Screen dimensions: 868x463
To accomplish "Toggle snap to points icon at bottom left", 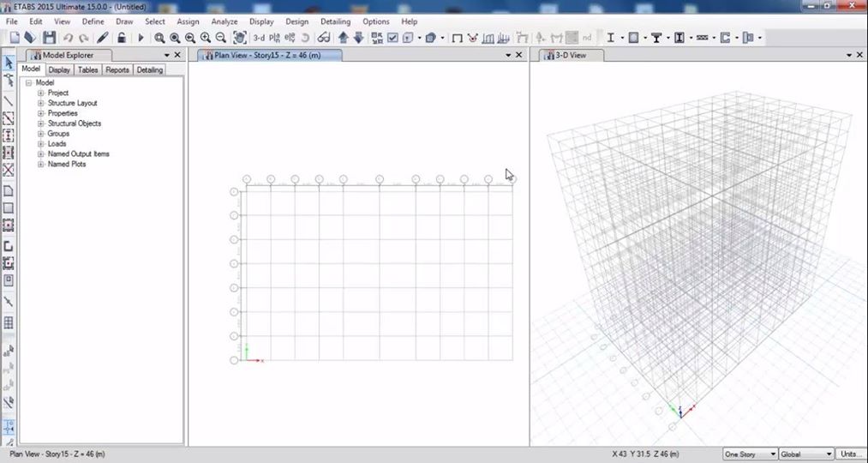I will pos(9,427).
